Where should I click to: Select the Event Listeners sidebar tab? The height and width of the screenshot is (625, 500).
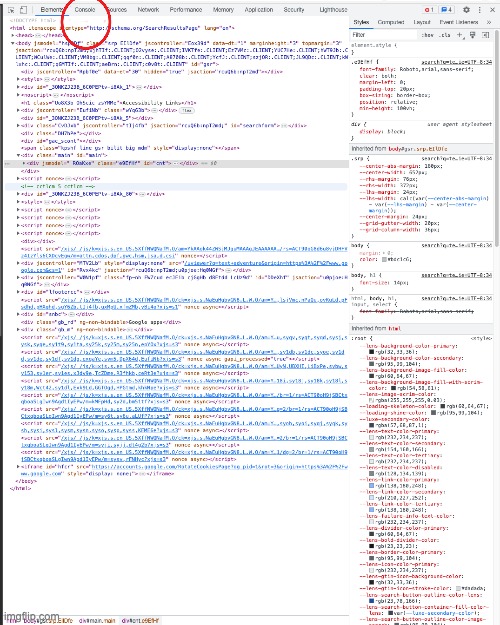pyautogui.click(x=459, y=22)
